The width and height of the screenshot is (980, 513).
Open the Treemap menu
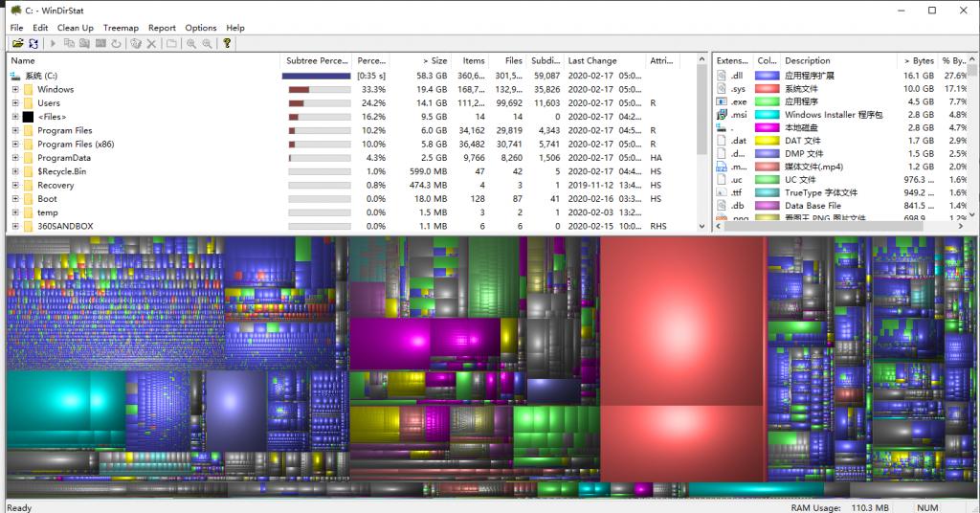(120, 28)
